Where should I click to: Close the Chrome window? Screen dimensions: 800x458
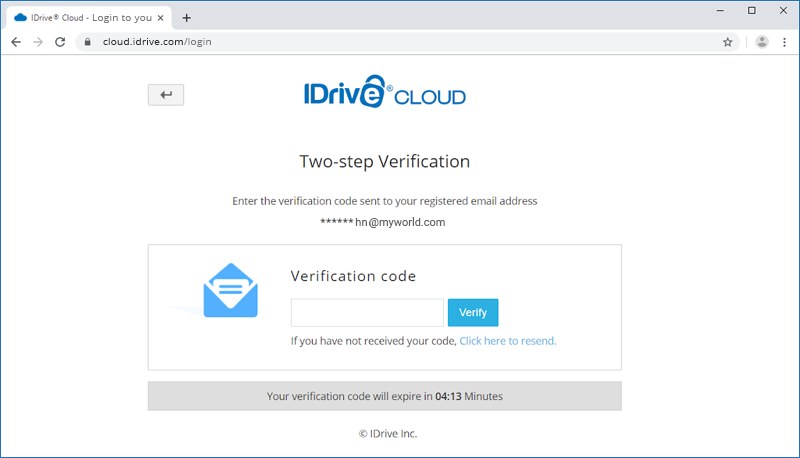[x=783, y=10]
